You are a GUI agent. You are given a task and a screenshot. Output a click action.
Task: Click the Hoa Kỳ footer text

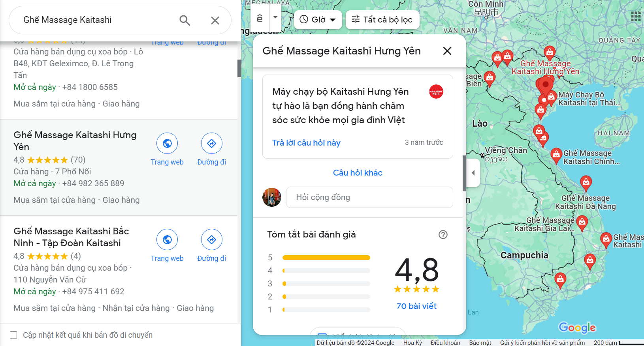click(412, 342)
